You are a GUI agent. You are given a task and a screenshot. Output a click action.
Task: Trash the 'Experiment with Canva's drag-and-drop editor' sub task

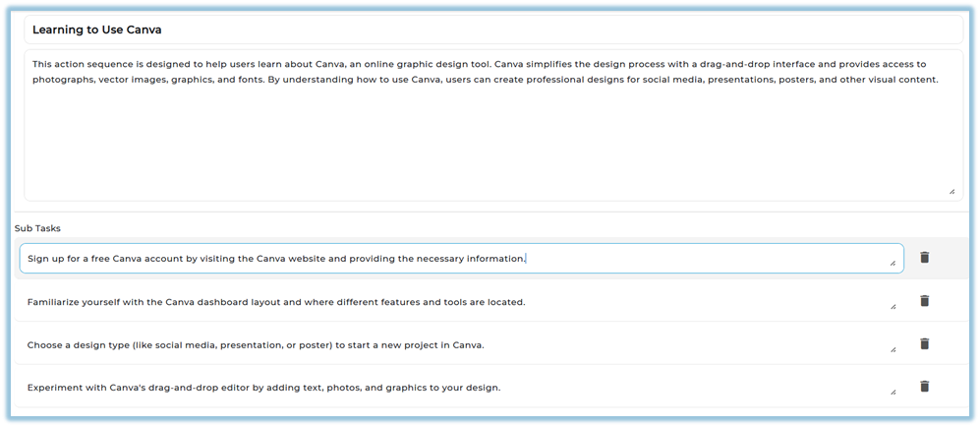(x=924, y=387)
